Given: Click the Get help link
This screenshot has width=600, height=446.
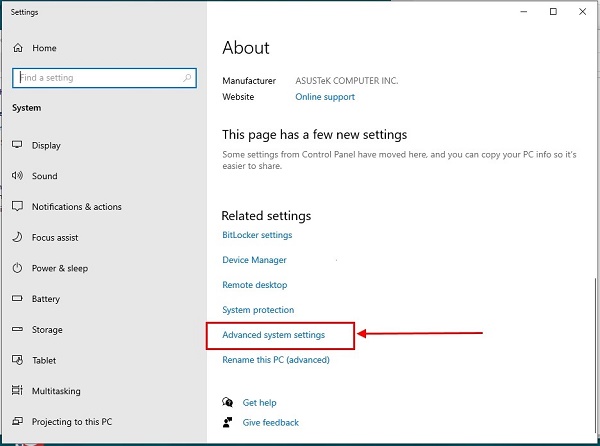Looking at the screenshot, I should 259,402.
